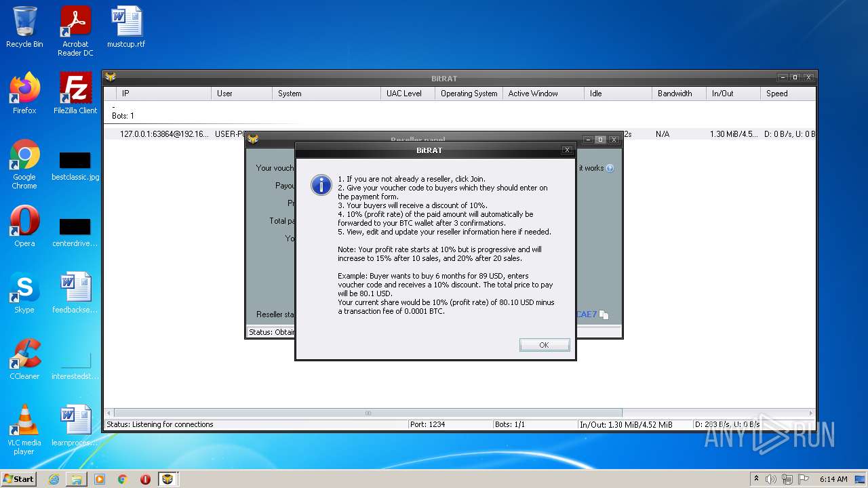Image resolution: width=868 pixels, height=488 pixels.
Task: Click 'Bots: 1/1' in status bar
Action: point(510,424)
